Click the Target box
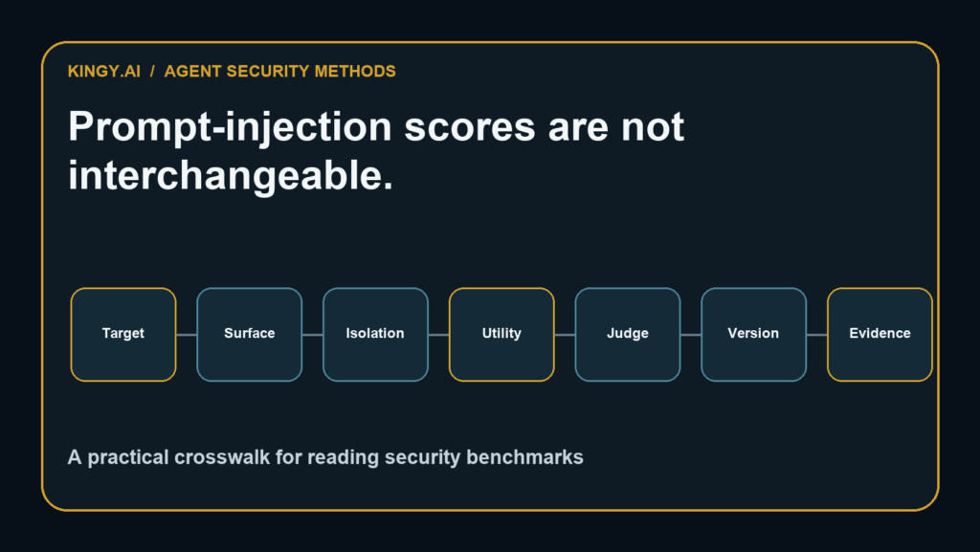This screenshot has width=980, height=552. click(123, 334)
